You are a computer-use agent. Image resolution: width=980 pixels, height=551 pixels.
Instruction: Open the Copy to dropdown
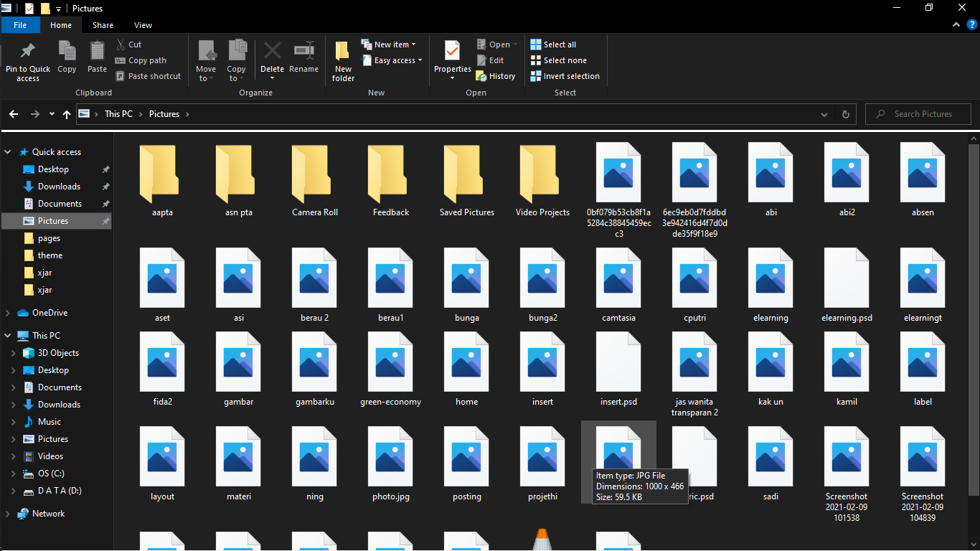pyautogui.click(x=237, y=61)
